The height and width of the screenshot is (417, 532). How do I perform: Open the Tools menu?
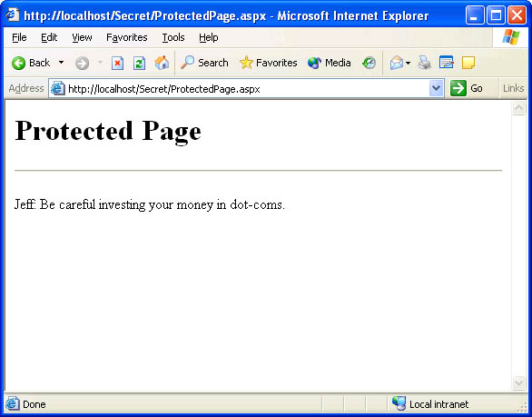tap(173, 37)
